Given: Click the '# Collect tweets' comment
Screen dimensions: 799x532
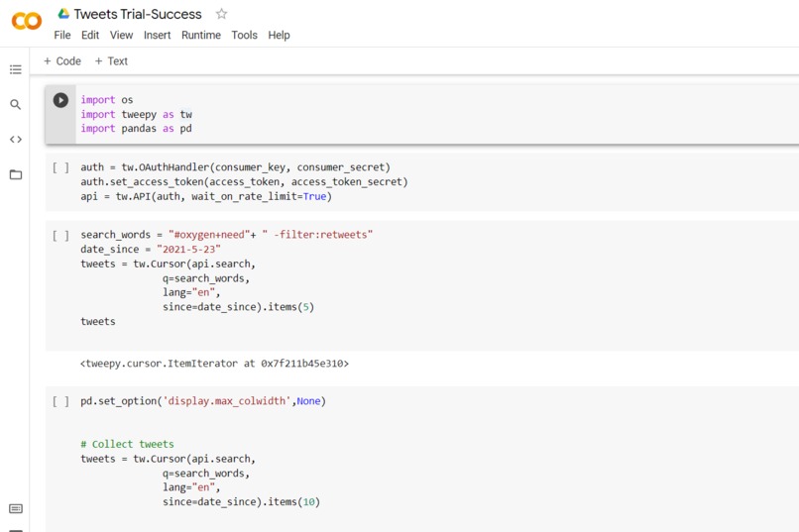Looking at the screenshot, I should 127,444.
